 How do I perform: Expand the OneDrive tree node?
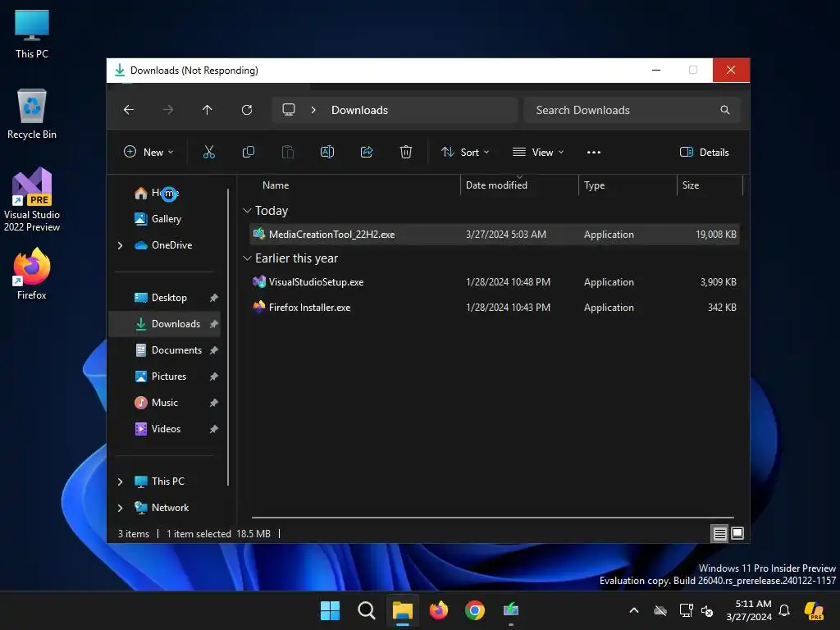click(x=120, y=245)
